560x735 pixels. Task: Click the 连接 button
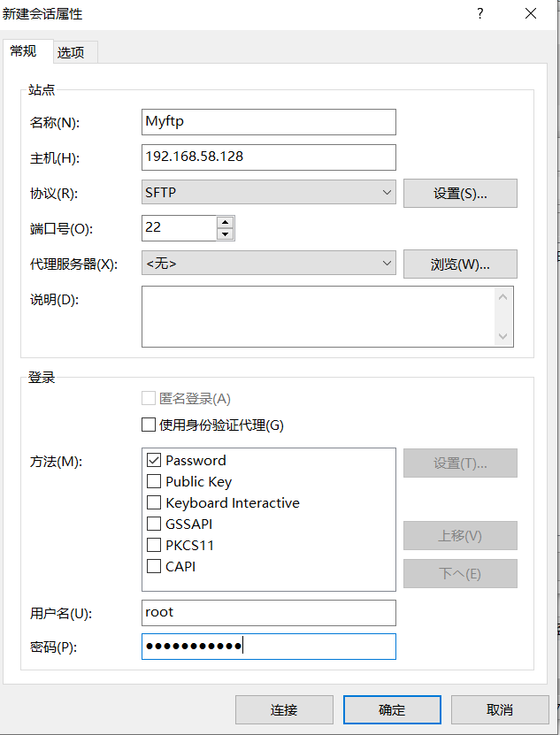point(284,709)
